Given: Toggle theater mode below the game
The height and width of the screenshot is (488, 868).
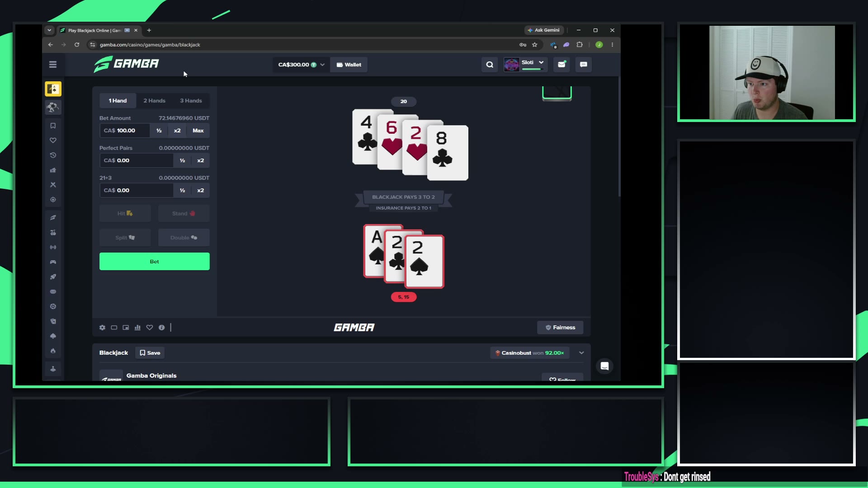Looking at the screenshot, I should point(114,328).
